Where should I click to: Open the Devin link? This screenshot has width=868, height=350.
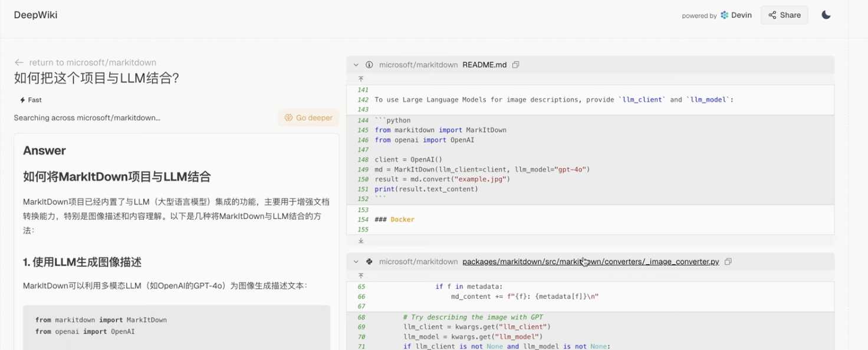tap(741, 15)
